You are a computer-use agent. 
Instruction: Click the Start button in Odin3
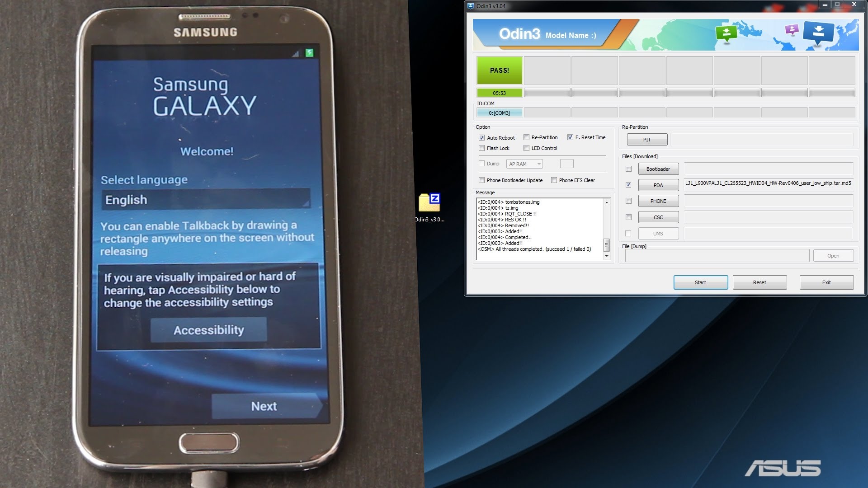tap(700, 282)
